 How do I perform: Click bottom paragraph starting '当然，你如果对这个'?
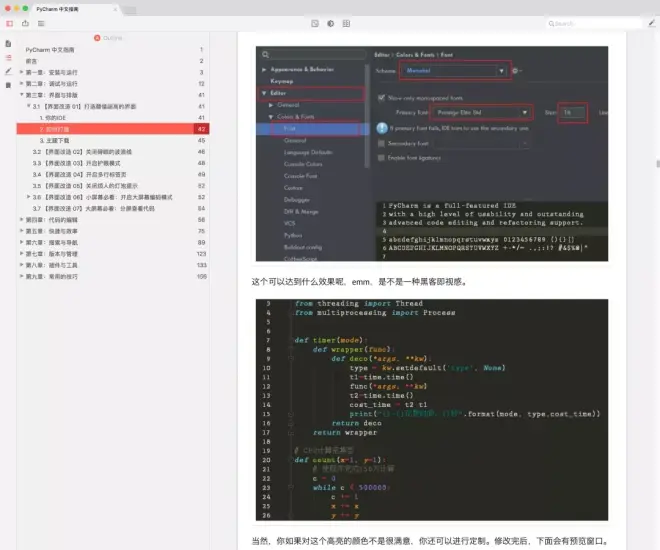point(430,541)
